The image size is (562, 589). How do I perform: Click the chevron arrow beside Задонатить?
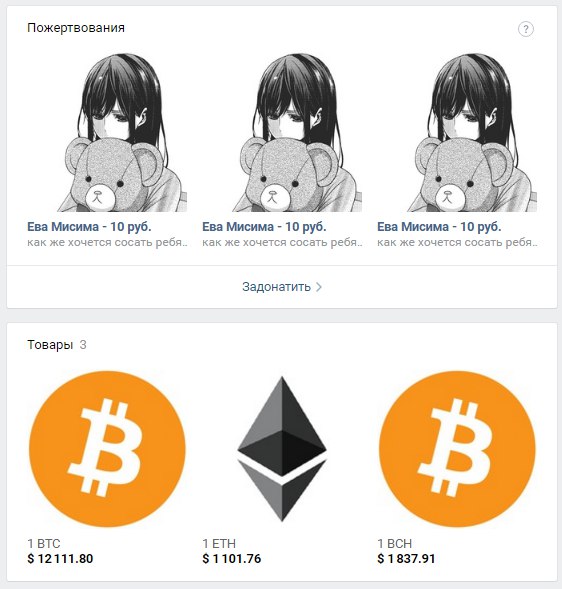319,287
